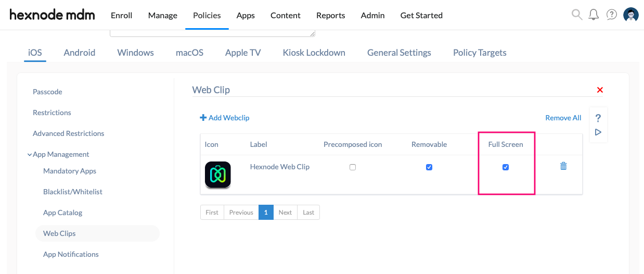Open Restrictions in the sidebar
The width and height of the screenshot is (644, 274).
[x=52, y=113]
